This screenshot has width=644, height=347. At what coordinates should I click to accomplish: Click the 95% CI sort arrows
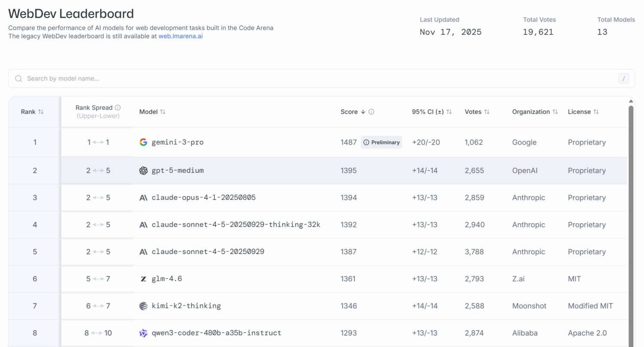[x=449, y=112]
